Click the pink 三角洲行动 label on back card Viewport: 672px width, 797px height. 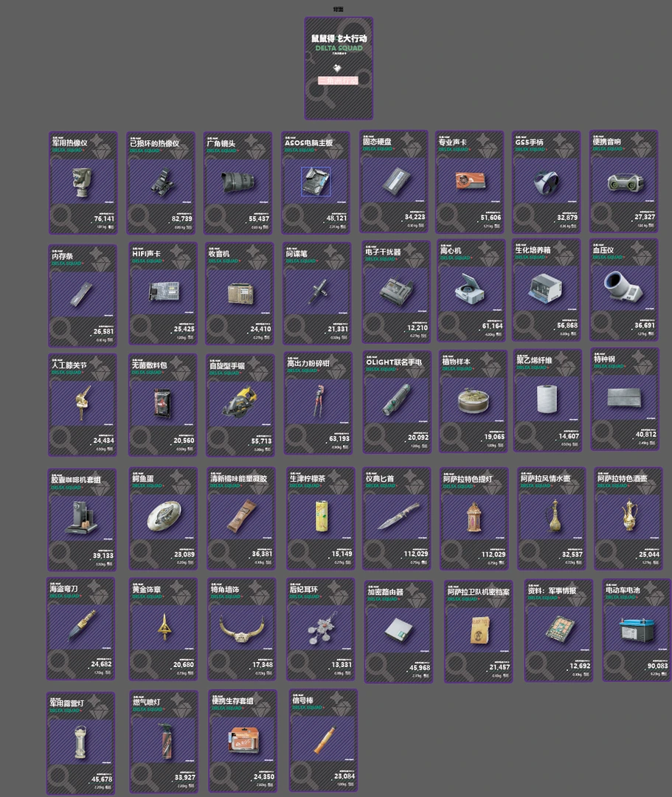(x=338, y=80)
